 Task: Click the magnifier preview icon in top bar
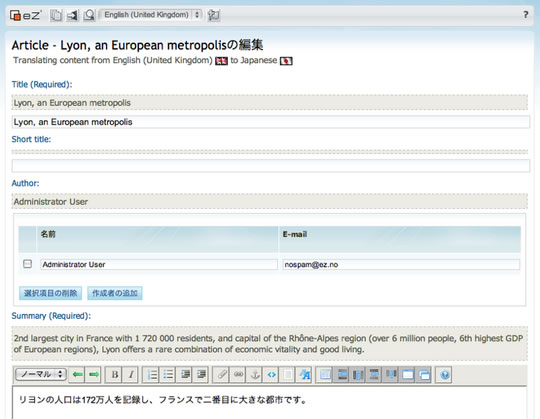click(x=89, y=15)
